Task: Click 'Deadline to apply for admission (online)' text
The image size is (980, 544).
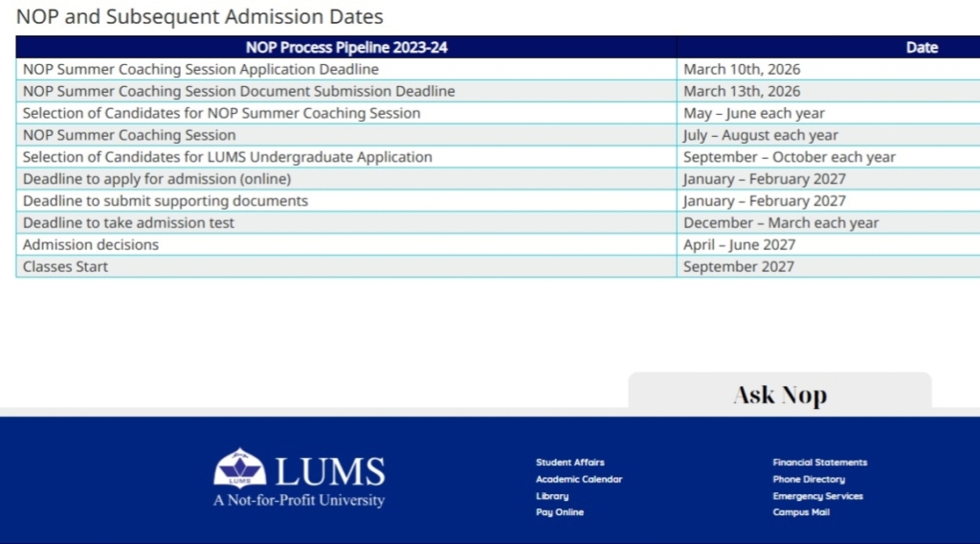Action: tap(157, 179)
